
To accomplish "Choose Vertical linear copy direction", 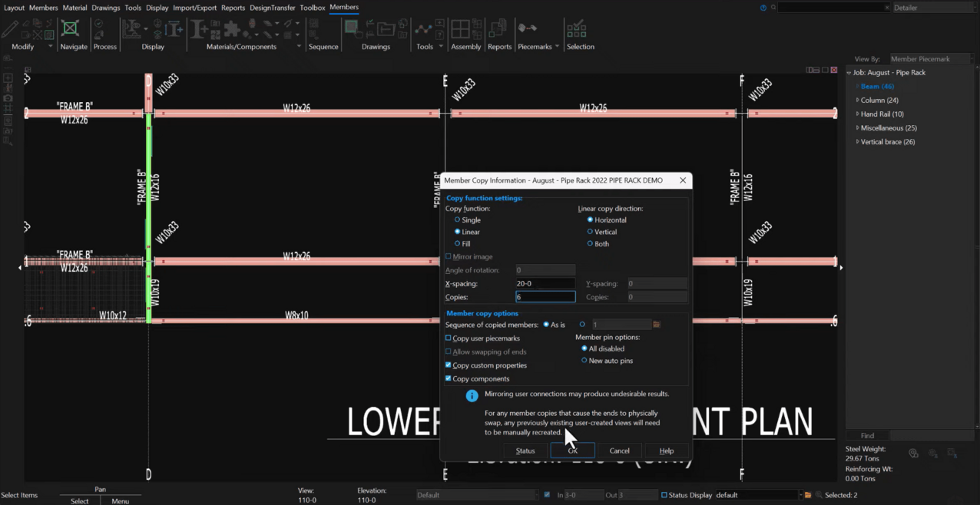I will (x=590, y=232).
